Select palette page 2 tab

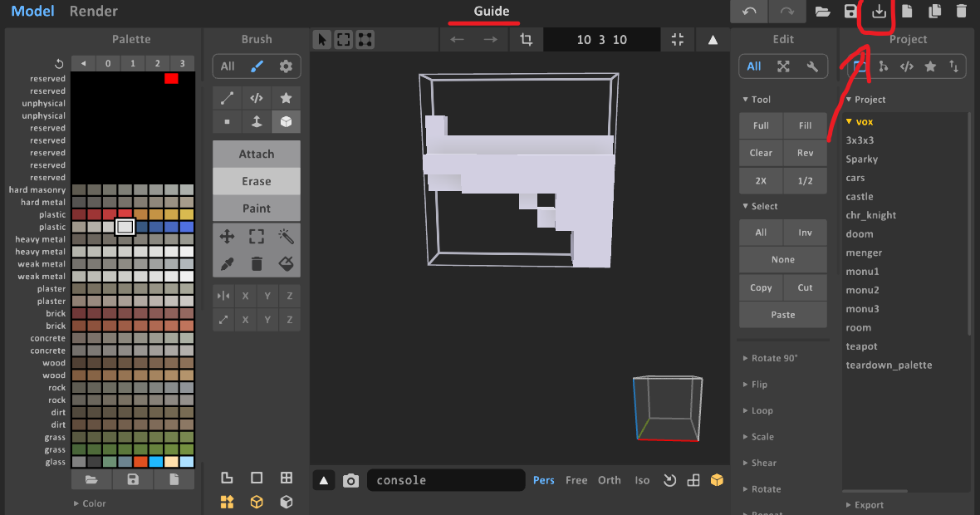click(158, 63)
